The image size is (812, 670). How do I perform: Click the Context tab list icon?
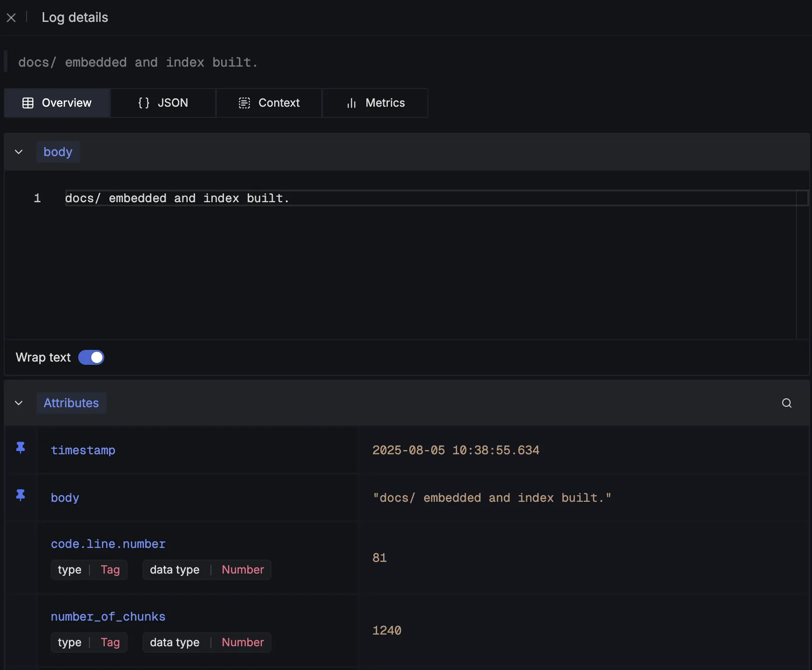point(244,103)
